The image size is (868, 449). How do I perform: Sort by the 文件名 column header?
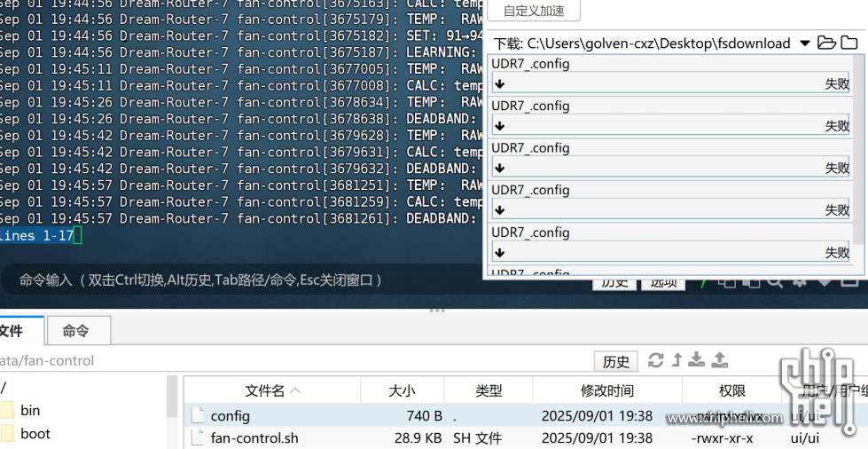(272, 390)
